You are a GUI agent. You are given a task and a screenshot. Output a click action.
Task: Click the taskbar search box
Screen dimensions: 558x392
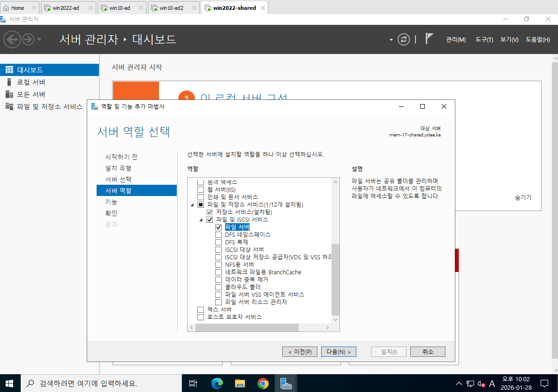click(x=101, y=383)
